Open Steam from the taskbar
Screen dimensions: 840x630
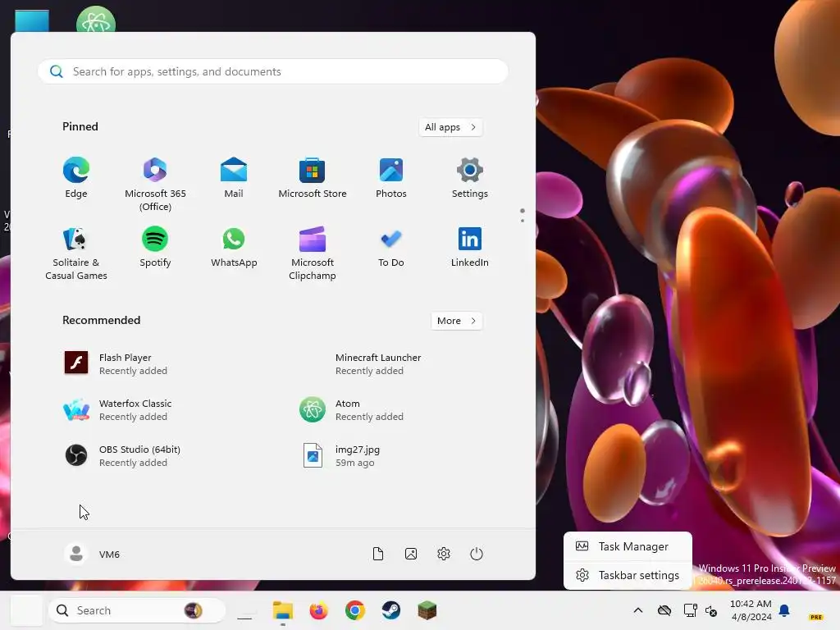pos(390,610)
